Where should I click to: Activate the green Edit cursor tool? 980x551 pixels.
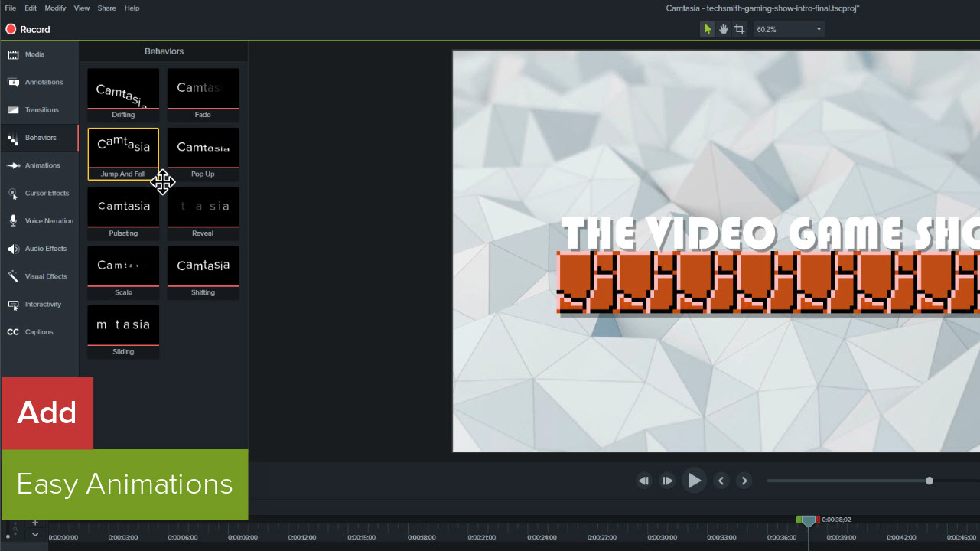coord(706,28)
